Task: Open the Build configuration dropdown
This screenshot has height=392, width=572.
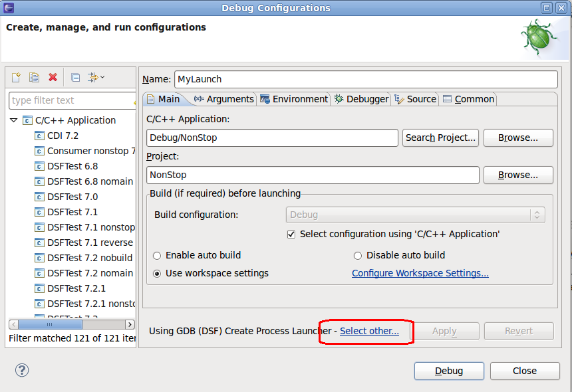Action: 416,215
